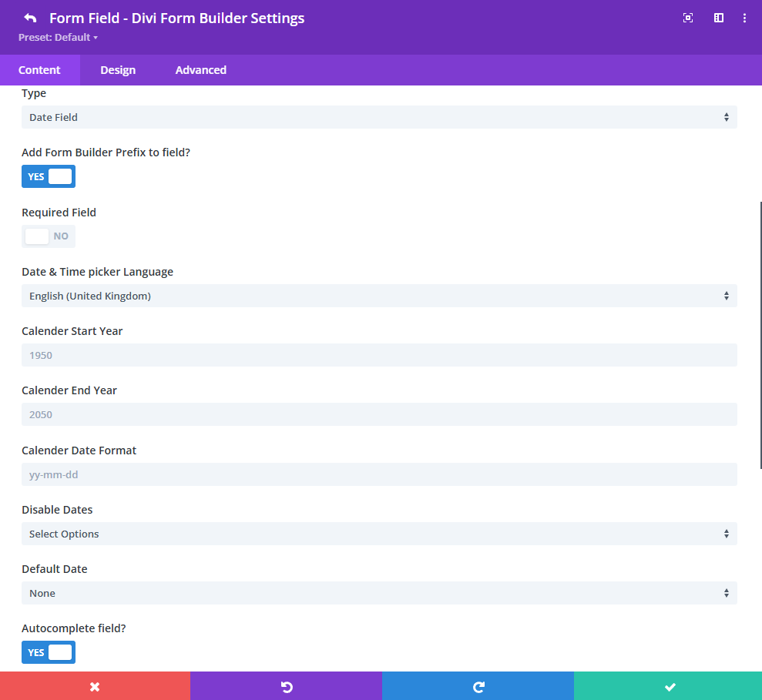Open the three-dot options menu

pos(744,18)
